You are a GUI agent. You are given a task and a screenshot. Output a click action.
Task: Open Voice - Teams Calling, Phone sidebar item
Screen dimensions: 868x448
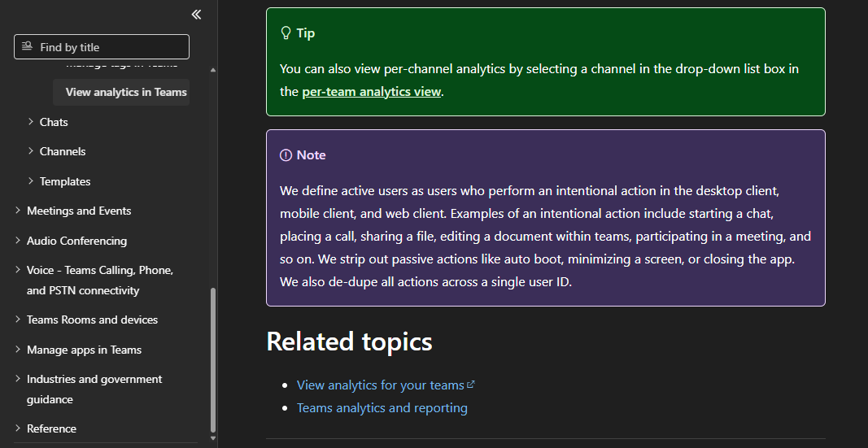click(100, 281)
